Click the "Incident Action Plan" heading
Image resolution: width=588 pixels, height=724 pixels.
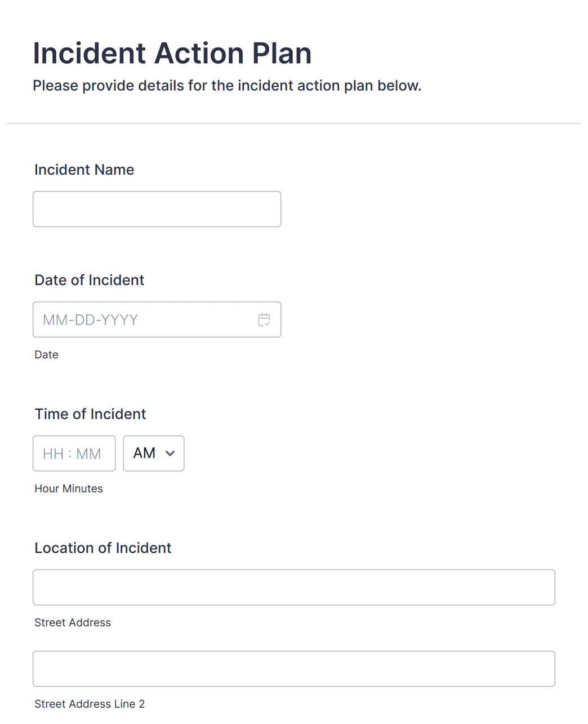(x=172, y=54)
